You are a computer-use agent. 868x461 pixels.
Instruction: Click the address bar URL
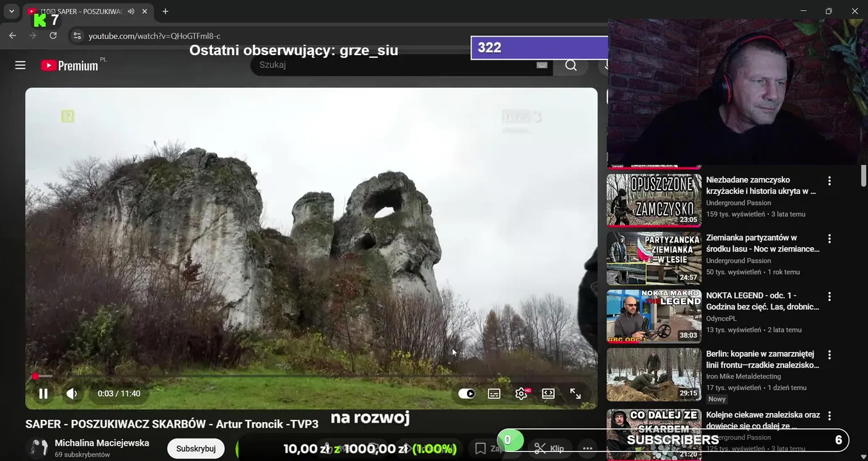pos(154,36)
